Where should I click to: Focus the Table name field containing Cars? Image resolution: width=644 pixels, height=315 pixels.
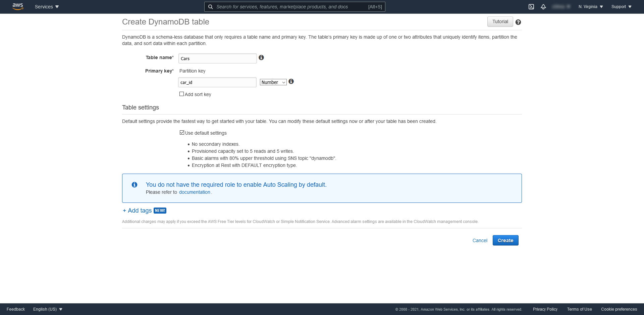pyautogui.click(x=218, y=58)
